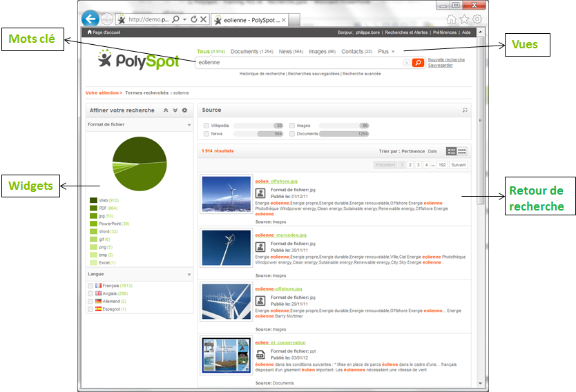This screenshot has height=392, width=576.
Task: Go to next page with Suivant
Action: click(459, 165)
